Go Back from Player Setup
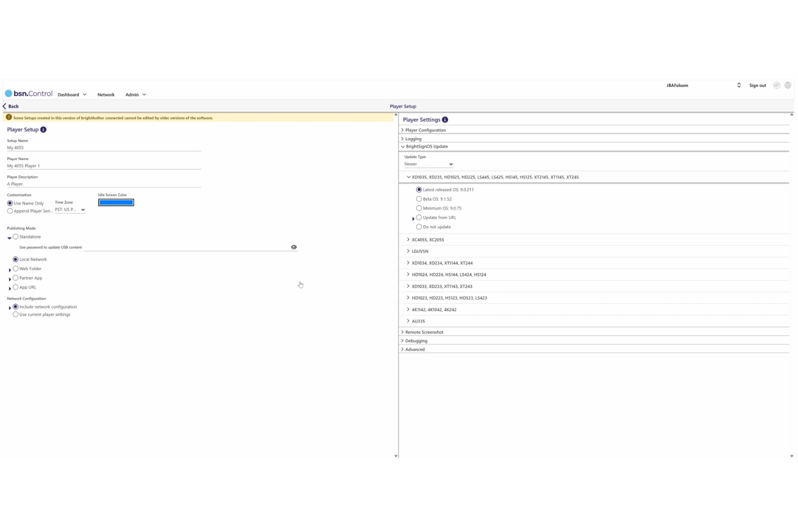This screenshot has height=532, width=798. (x=11, y=106)
